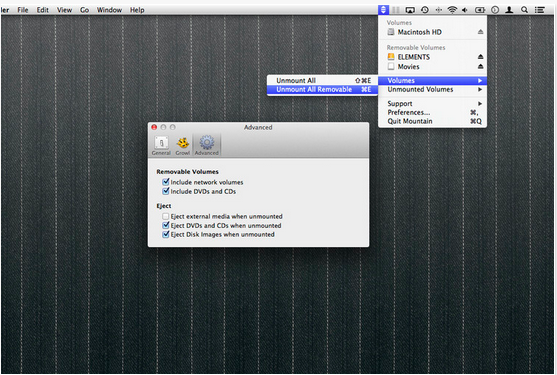This screenshot has height=375, width=557.
Task: Open the Growl preferences pane
Action: point(183,145)
